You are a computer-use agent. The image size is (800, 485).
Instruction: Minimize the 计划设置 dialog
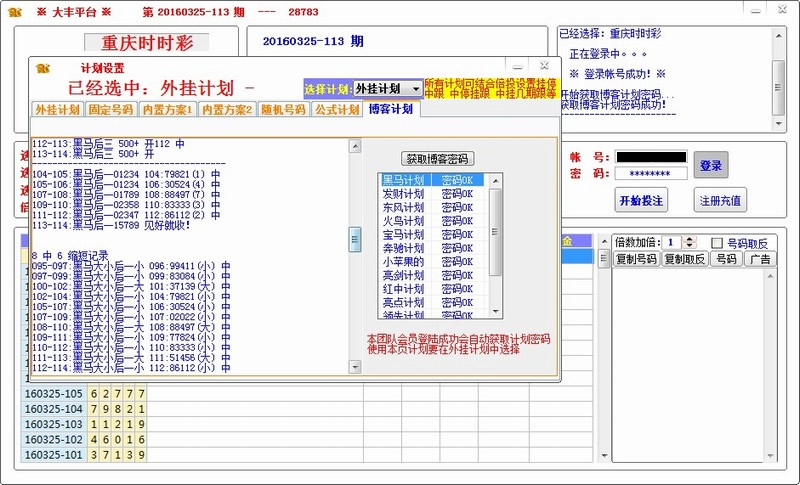click(518, 66)
